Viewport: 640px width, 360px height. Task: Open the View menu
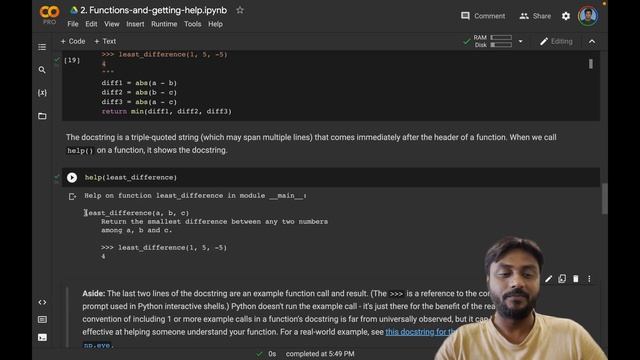111,24
